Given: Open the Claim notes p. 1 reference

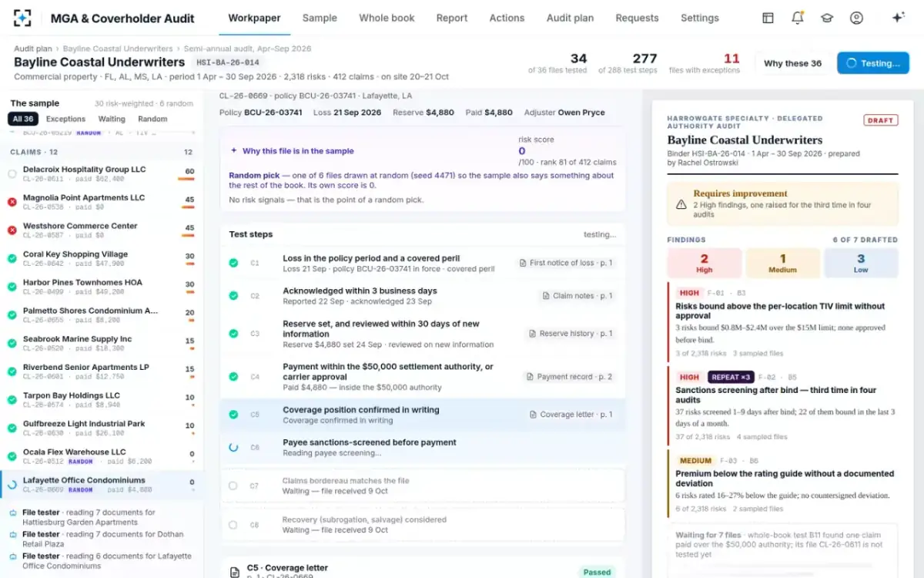Looking at the screenshot, I should (577, 296).
